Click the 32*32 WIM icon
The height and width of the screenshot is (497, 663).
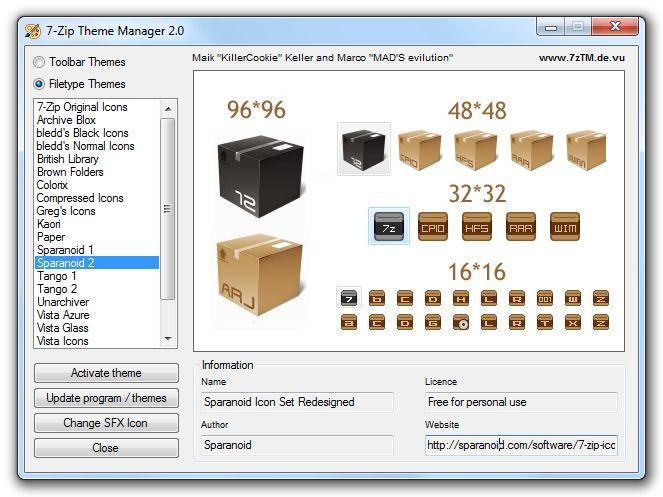point(565,227)
